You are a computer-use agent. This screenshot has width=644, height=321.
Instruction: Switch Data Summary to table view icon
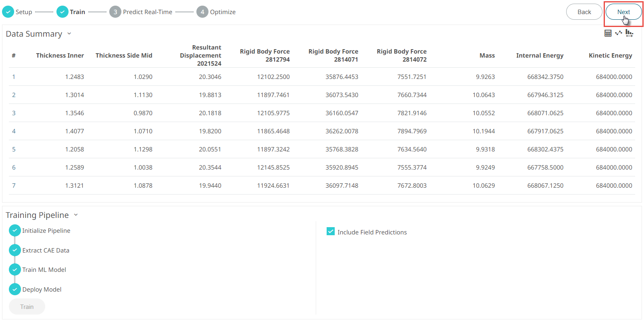pos(608,33)
